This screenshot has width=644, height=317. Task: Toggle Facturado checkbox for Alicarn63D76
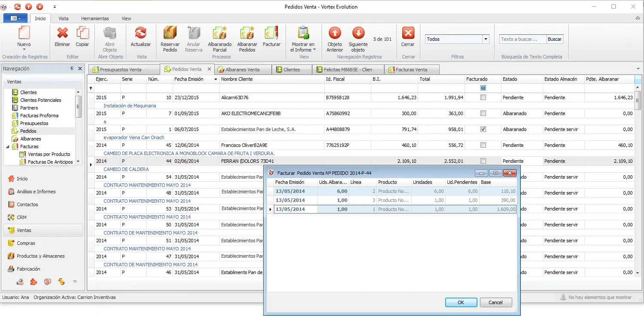483,98
